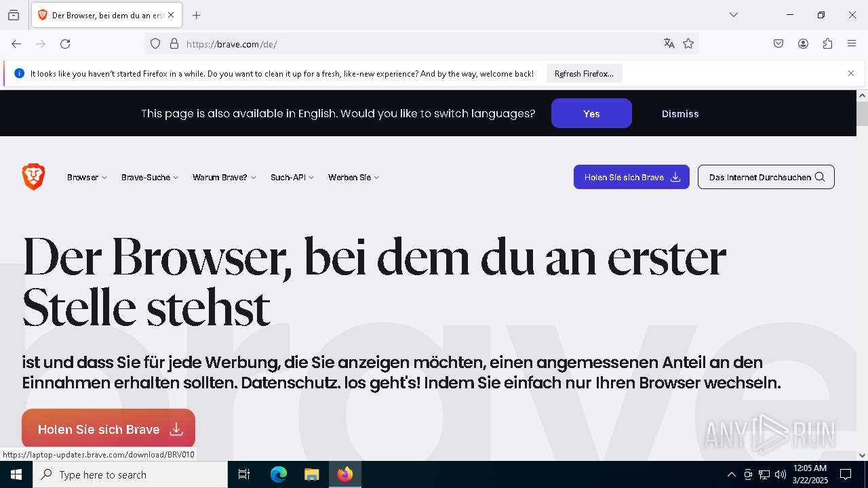Close the Brave tab
The image size is (868, 488).
[x=171, y=15]
